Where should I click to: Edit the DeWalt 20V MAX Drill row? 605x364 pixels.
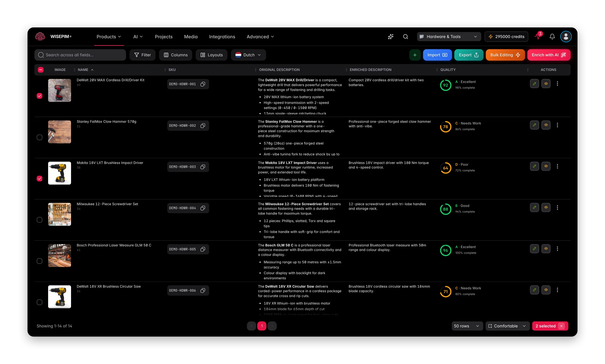coord(534,84)
